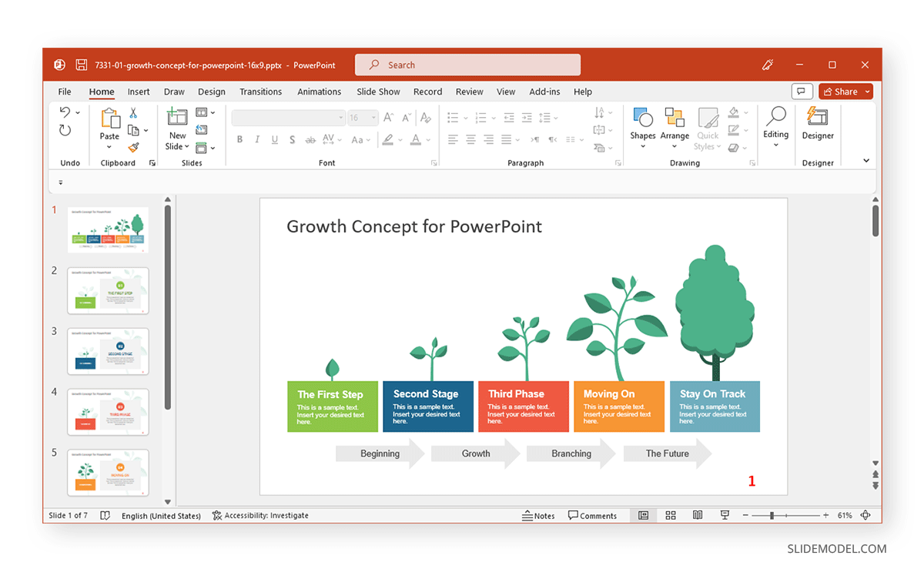Open Reading View from the status bar
Screen dimensions: 924x572
pyautogui.click(x=698, y=515)
